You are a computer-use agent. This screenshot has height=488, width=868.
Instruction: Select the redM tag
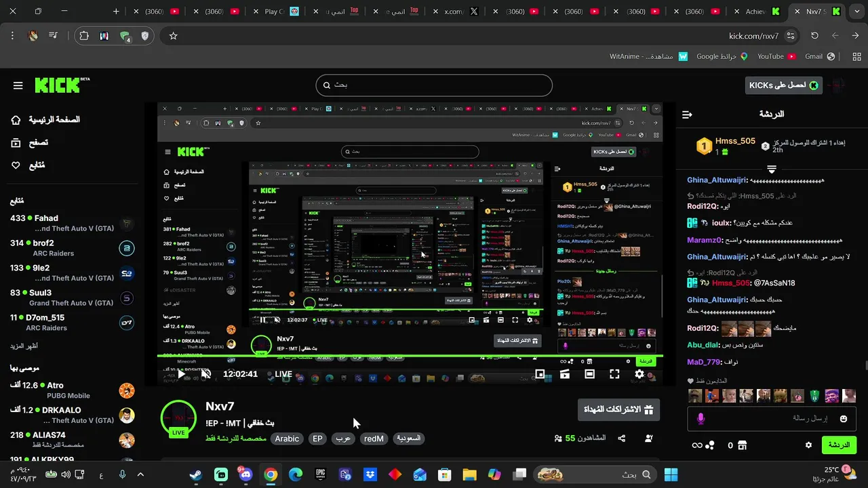(374, 439)
